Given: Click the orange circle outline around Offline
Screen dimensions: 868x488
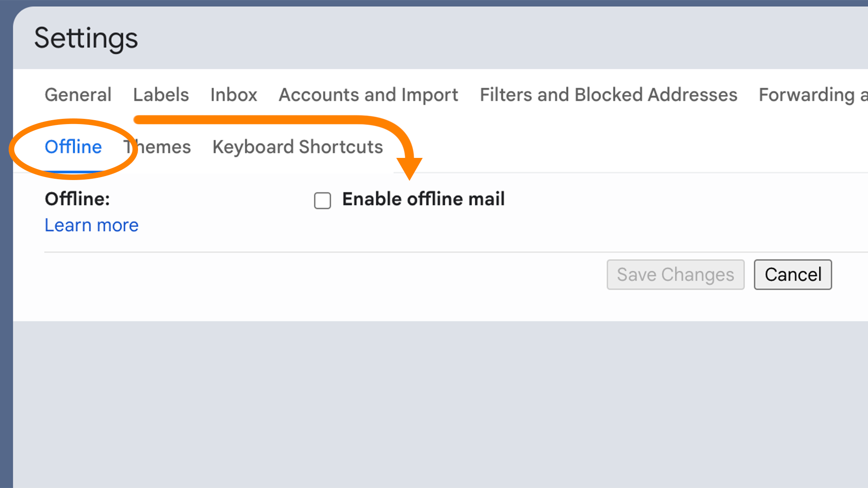Looking at the screenshot, I should pyautogui.click(x=13, y=150).
